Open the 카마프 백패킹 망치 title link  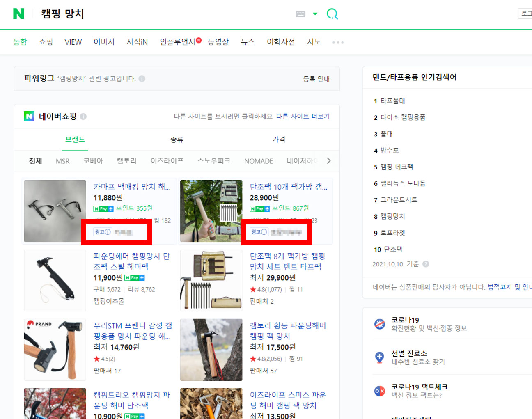click(x=132, y=187)
